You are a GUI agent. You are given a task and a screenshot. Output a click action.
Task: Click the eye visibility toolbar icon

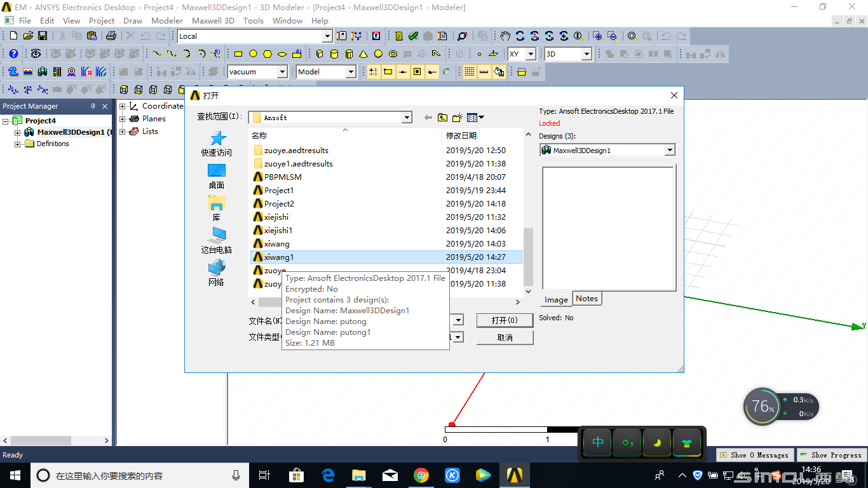[x=36, y=54]
